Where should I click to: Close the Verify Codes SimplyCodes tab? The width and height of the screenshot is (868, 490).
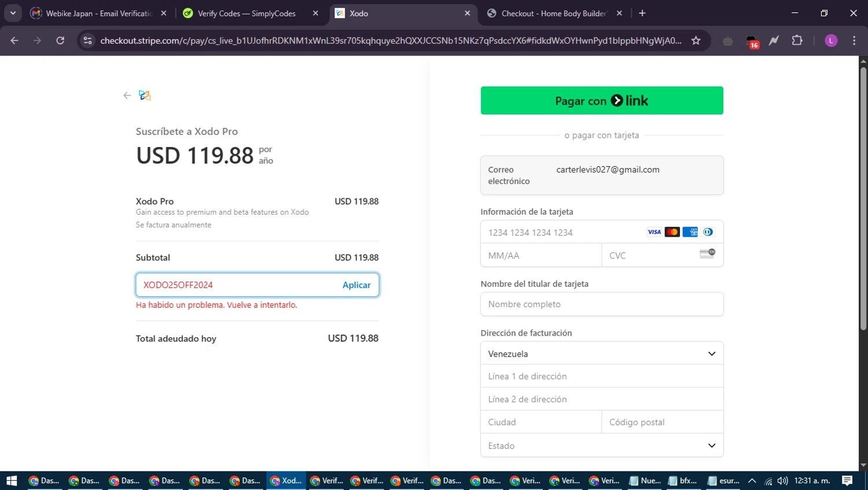click(315, 13)
